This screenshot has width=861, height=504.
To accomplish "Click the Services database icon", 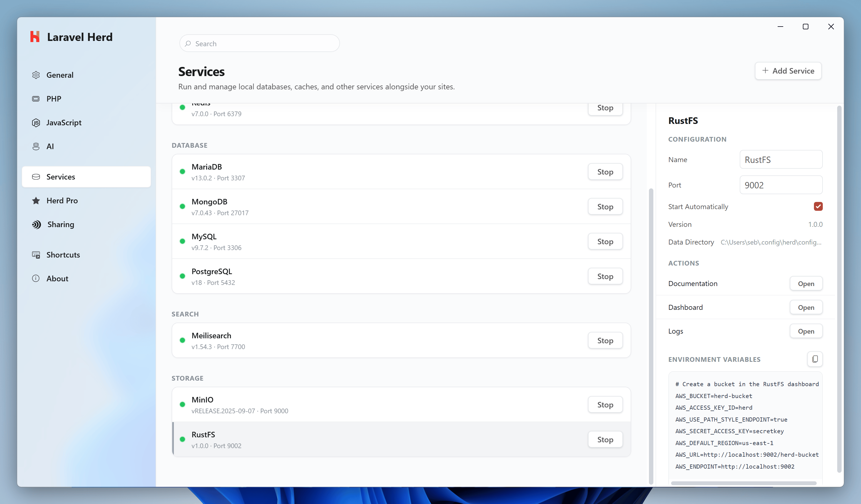I will point(36,176).
